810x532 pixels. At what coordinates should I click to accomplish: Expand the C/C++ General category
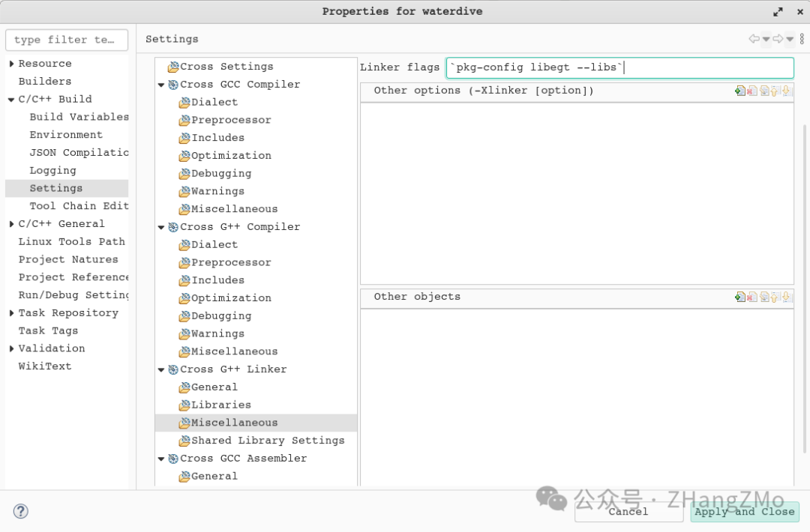[11, 224]
